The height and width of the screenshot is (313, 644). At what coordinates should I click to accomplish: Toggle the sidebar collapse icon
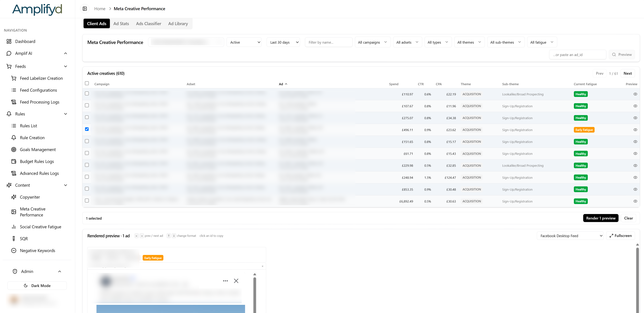[85, 9]
